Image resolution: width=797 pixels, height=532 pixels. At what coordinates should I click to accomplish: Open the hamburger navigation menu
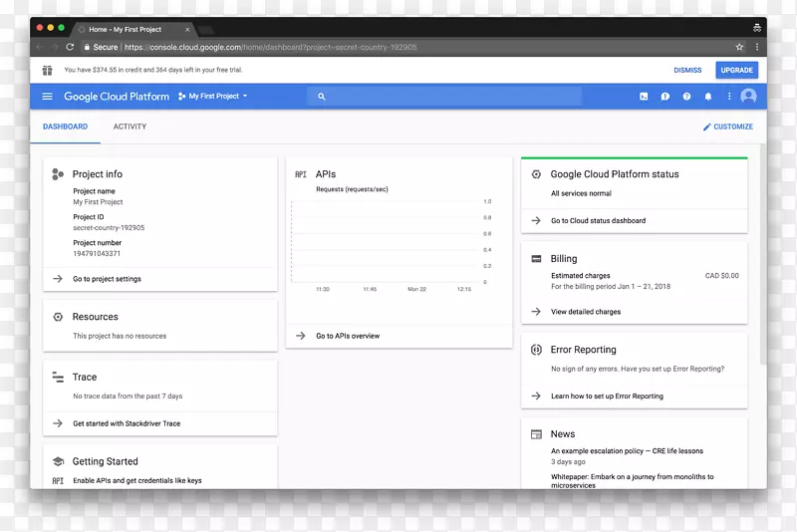(x=47, y=97)
